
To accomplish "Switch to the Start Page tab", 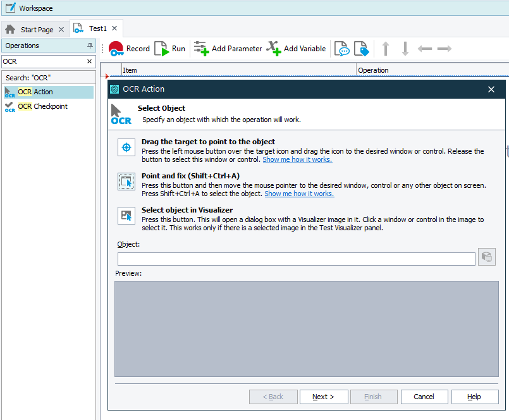I will click(x=35, y=28).
